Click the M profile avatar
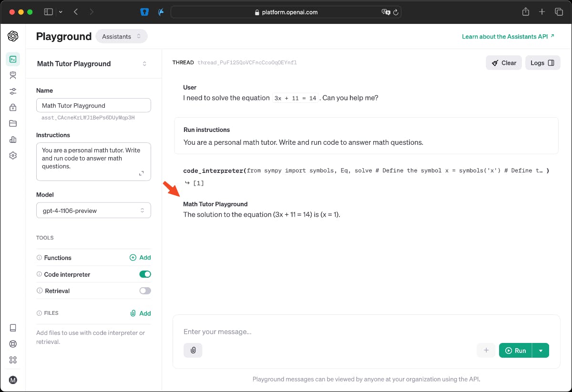 pyautogui.click(x=13, y=380)
